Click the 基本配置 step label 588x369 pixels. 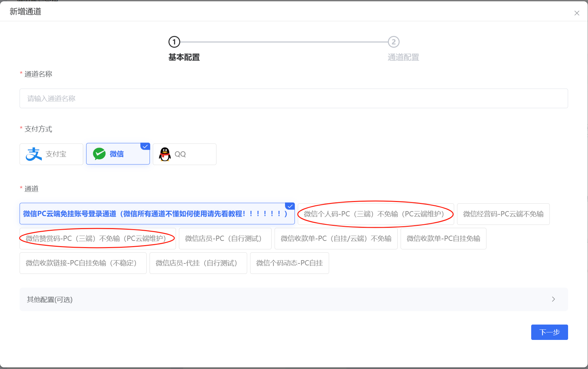pyautogui.click(x=184, y=57)
